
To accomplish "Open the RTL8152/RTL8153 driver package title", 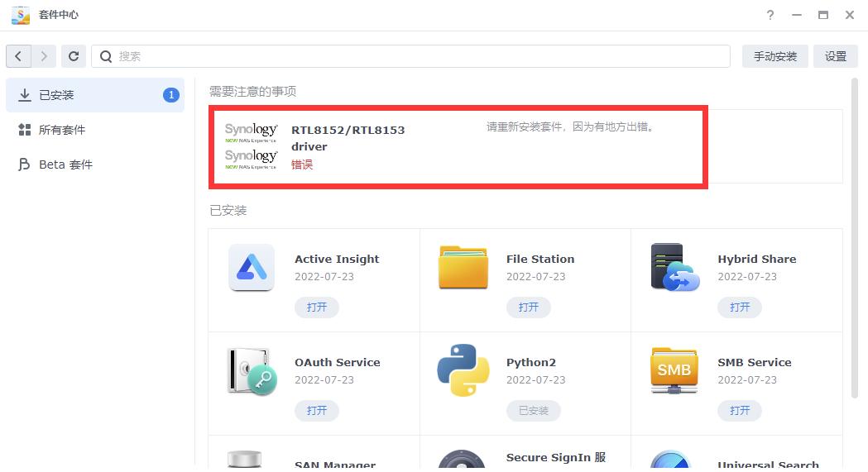I will [348, 138].
